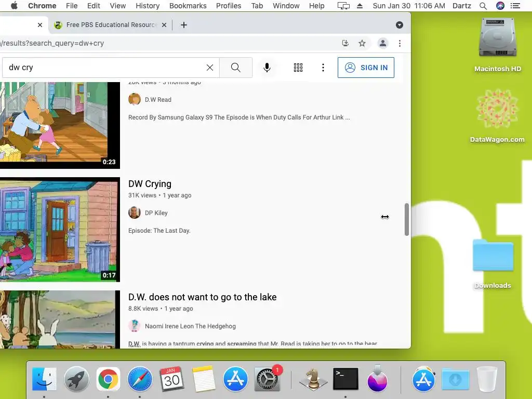Image resolution: width=532 pixels, height=399 pixels.
Task: Click D.W Read channel avatar
Action: pos(135,99)
